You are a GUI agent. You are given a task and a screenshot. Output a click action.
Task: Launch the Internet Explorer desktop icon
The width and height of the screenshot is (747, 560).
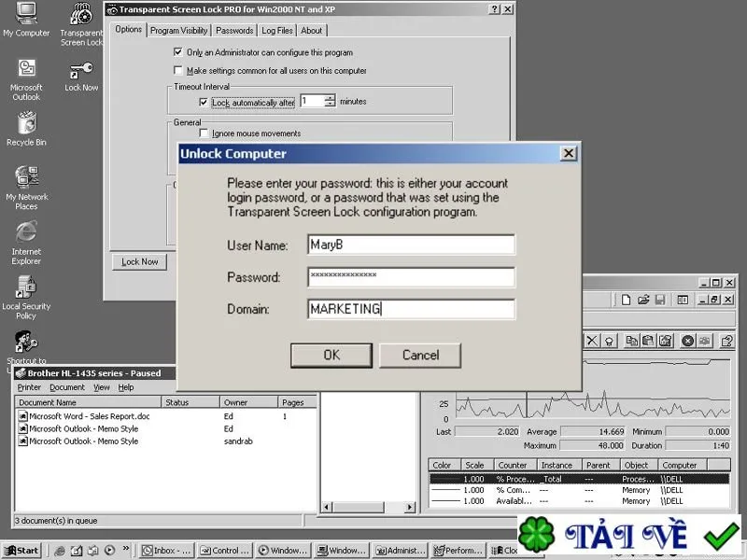[26, 243]
